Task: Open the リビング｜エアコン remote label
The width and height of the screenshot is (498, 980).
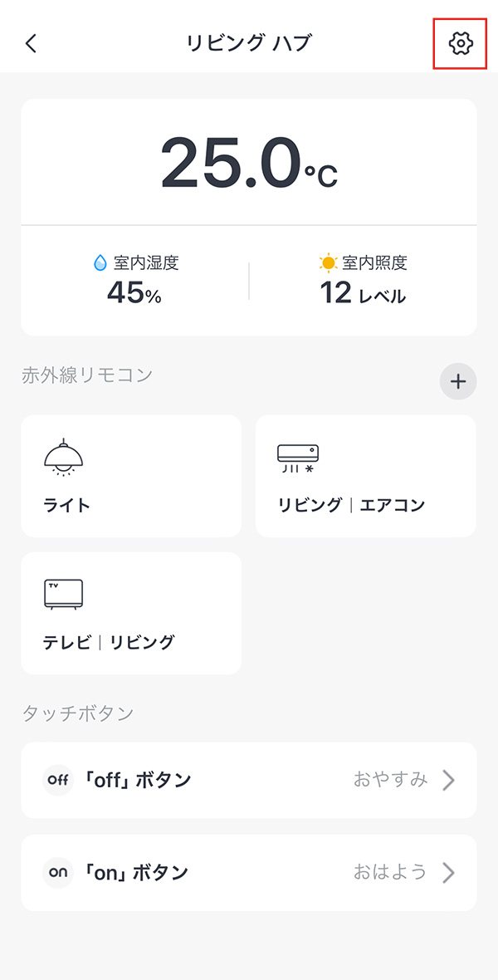Action: (x=351, y=505)
